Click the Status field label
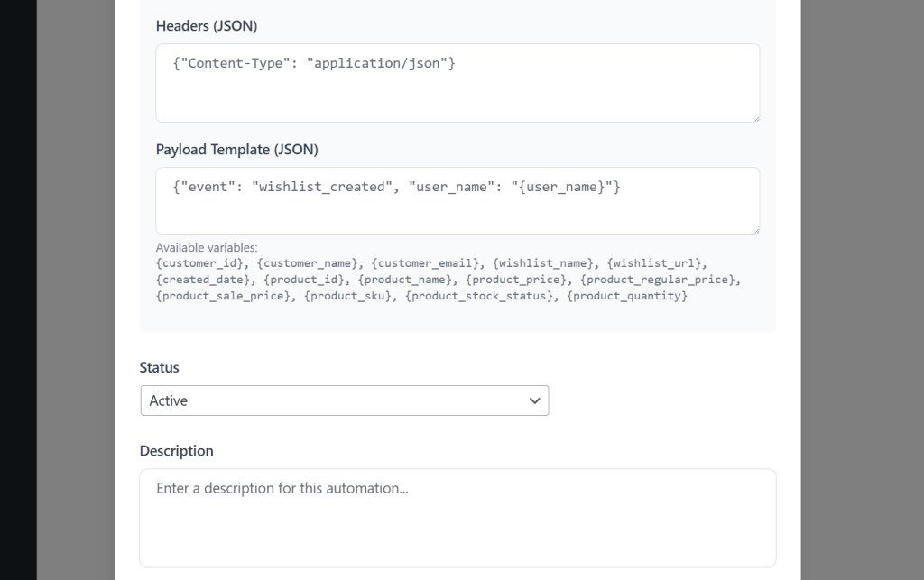924x580 pixels. pyautogui.click(x=159, y=367)
